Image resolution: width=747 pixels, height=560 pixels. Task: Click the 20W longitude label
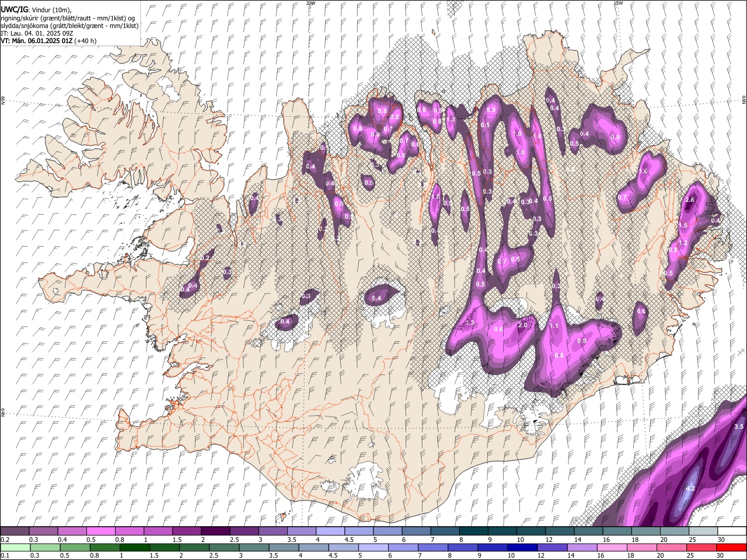(x=310, y=3)
